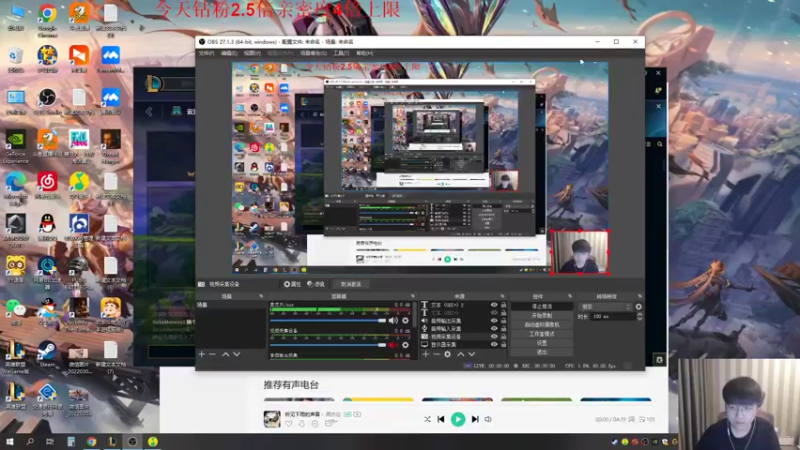
Task: Remove source with the Sources minus icon
Action: click(436, 354)
